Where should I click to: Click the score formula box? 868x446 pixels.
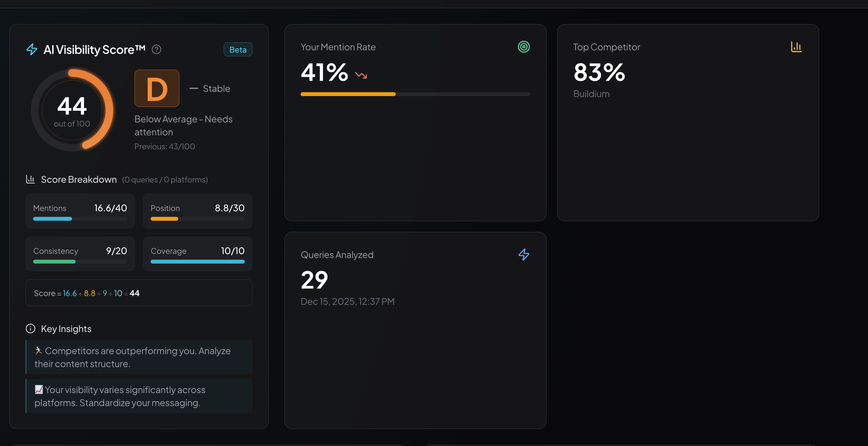(x=139, y=293)
